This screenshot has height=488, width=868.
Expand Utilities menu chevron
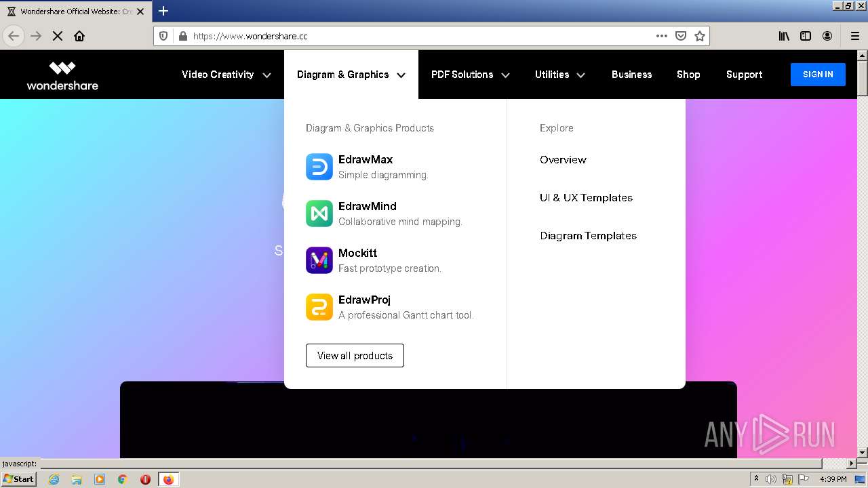[x=580, y=75]
